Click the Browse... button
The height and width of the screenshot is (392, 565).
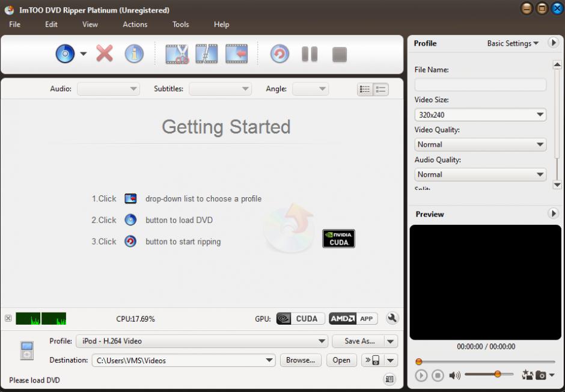pos(301,360)
